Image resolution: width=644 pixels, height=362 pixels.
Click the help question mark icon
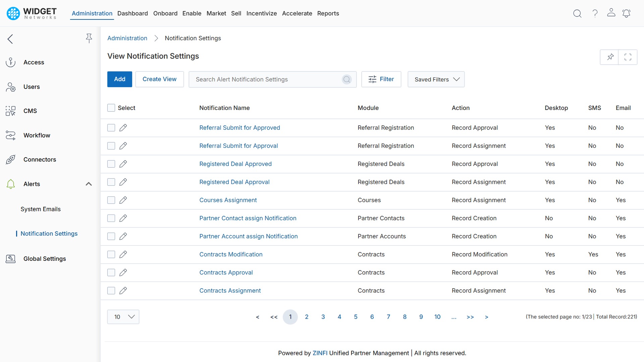594,13
